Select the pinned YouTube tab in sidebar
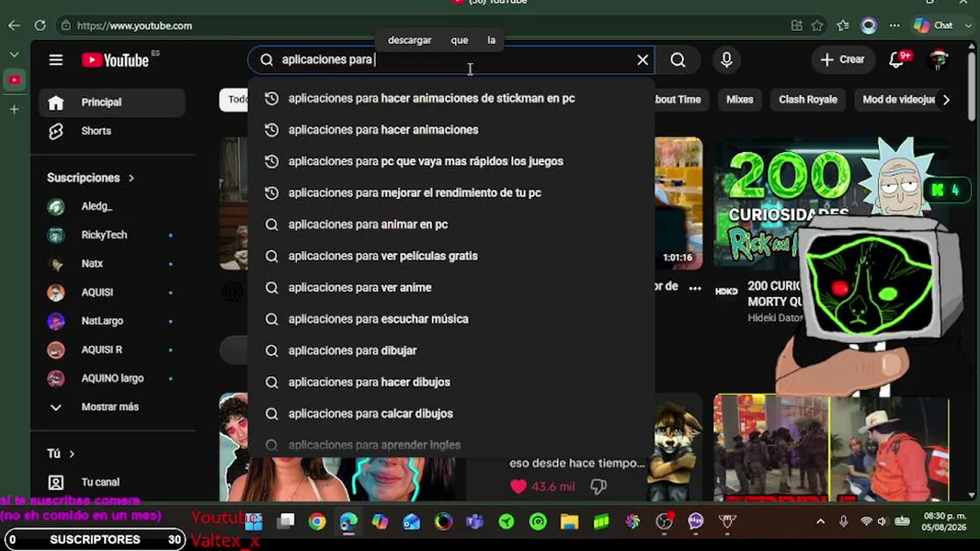This screenshot has height=551, width=980. tap(15, 80)
